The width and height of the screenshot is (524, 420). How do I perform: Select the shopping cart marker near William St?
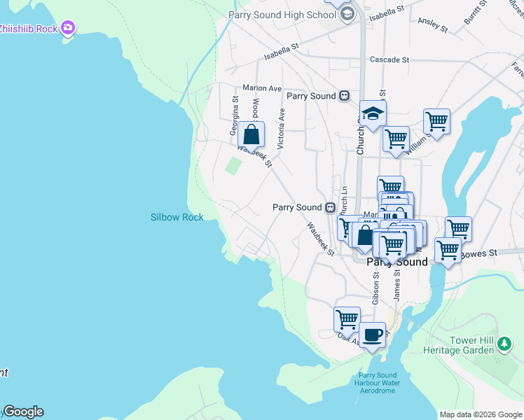coord(396,141)
